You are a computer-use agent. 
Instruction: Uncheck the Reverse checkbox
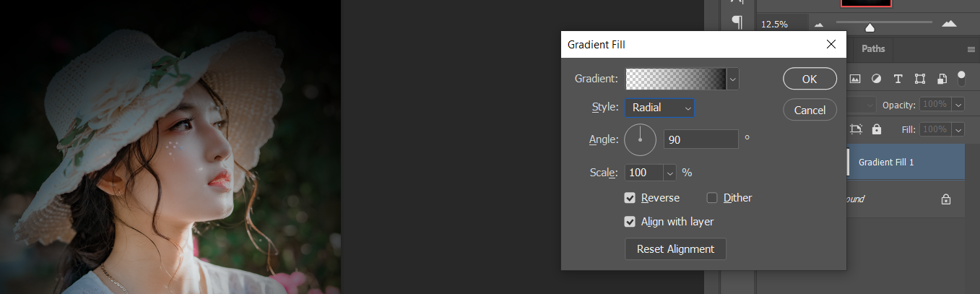click(x=630, y=198)
